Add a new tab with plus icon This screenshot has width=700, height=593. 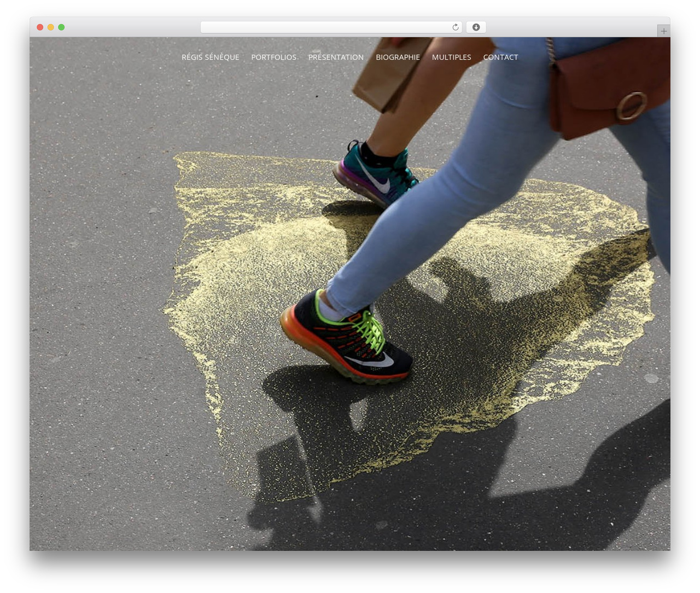[663, 31]
